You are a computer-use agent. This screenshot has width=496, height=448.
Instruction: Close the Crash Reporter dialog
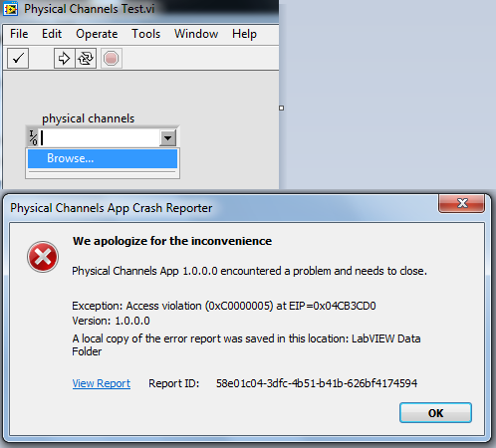pyautogui.click(x=462, y=203)
